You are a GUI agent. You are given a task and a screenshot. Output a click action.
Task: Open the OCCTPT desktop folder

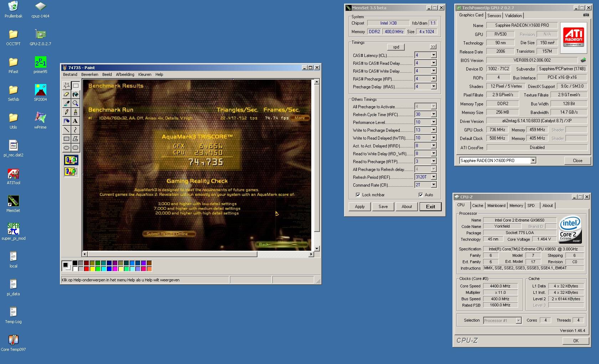click(13, 38)
